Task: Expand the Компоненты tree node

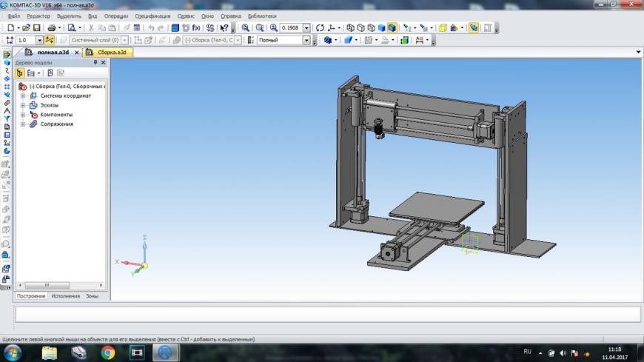Action: 23,115
